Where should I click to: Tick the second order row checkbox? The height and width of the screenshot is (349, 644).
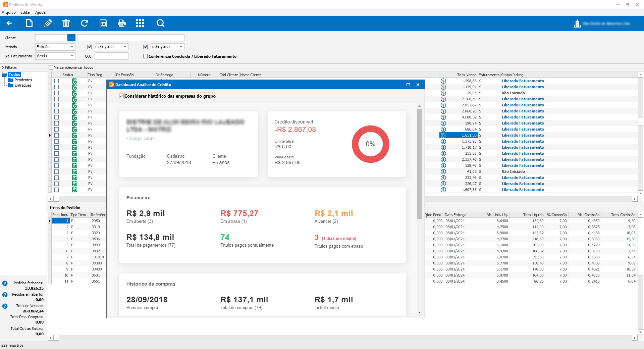56,87
